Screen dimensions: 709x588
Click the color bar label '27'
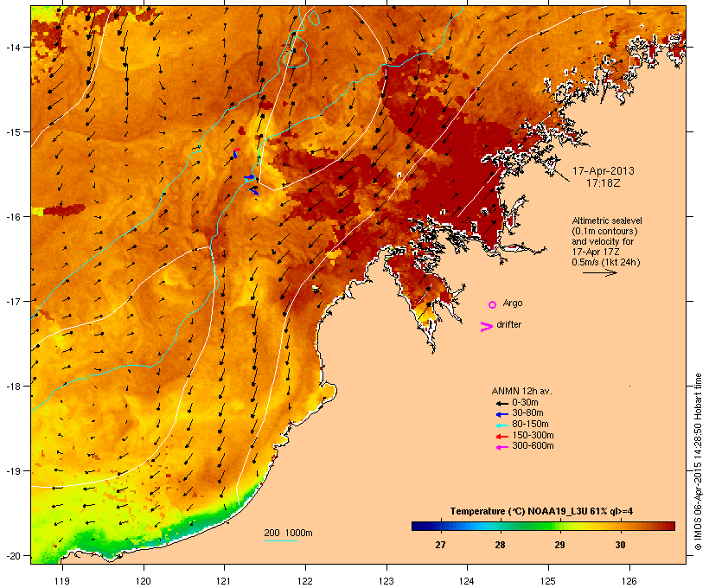point(440,545)
